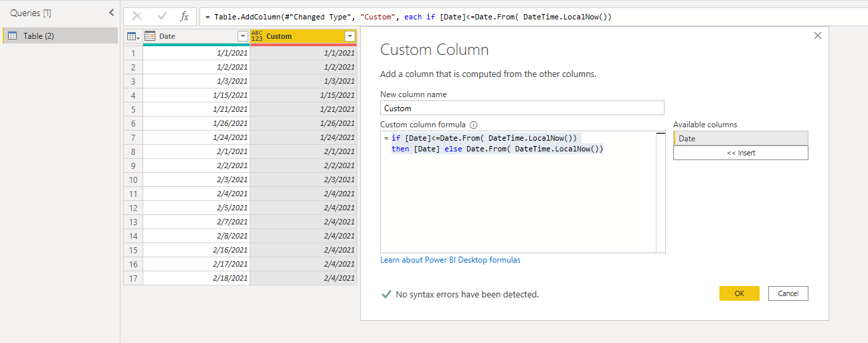868x343 pixels.
Task: Click Cancel in the Custom Column dialog
Action: pyautogui.click(x=788, y=293)
